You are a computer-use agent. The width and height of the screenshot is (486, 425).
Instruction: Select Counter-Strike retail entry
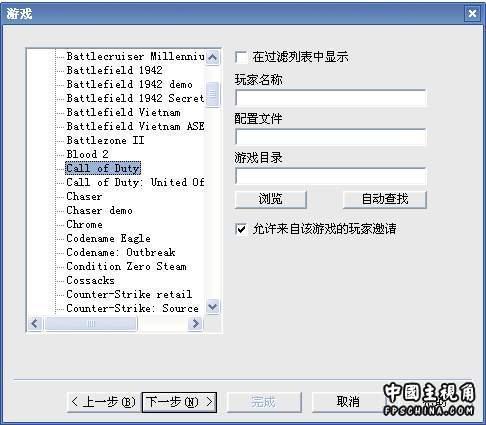129,294
